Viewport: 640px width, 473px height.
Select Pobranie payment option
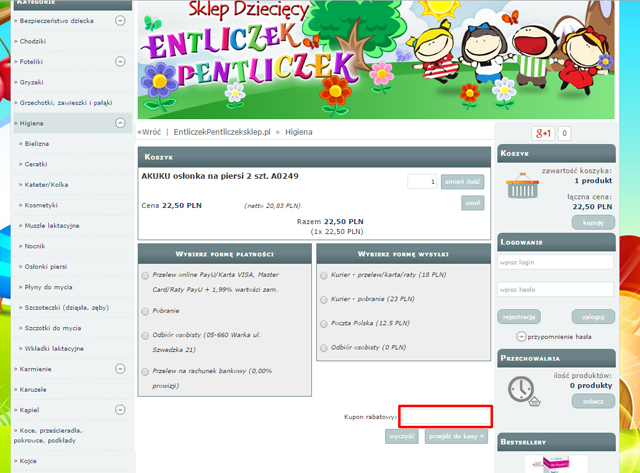click(146, 311)
